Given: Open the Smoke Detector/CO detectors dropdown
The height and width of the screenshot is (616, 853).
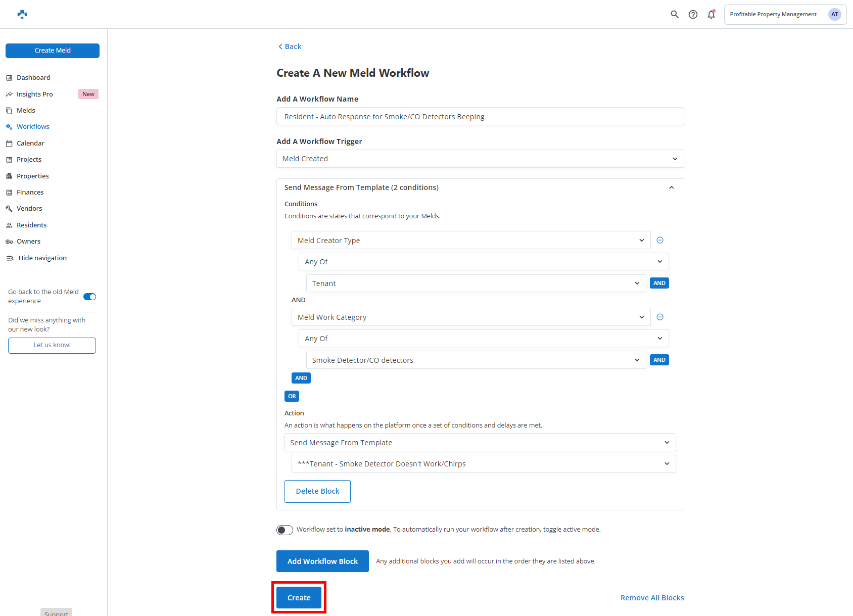Looking at the screenshot, I should point(476,360).
